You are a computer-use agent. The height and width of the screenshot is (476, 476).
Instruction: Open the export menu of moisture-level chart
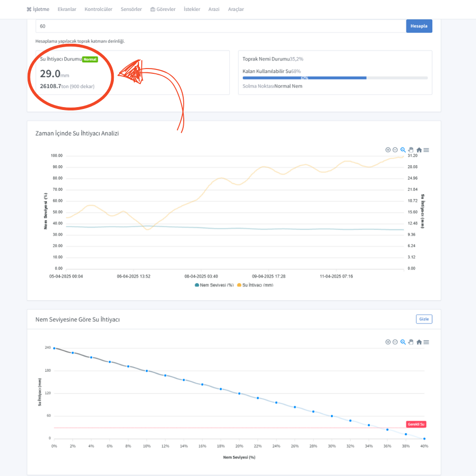[426, 342]
